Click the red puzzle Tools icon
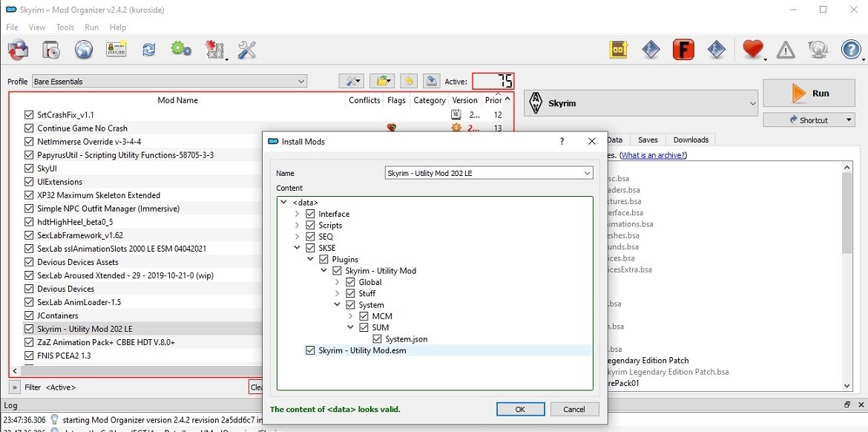Screen dimensions: 868x432 point(215,50)
